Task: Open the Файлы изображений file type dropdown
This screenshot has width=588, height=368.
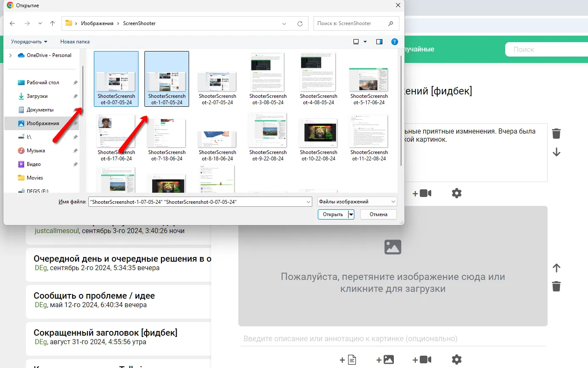Action: [x=357, y=202]
